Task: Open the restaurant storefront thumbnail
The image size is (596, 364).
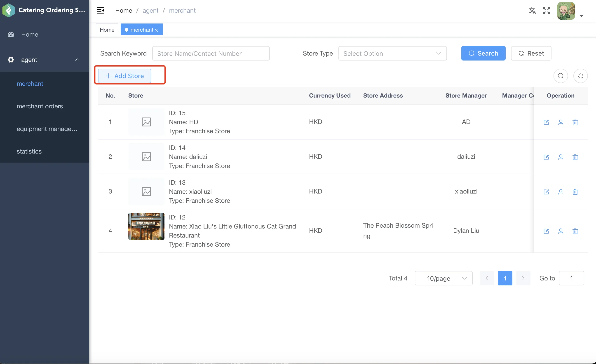Action: pyautogui.click(x=146, y=226)
